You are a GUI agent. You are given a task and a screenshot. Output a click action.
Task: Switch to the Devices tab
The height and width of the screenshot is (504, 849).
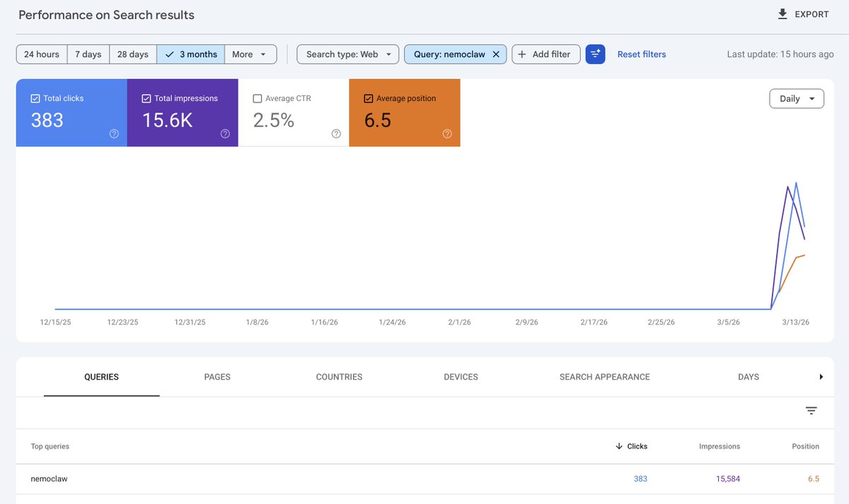point(461,377)
